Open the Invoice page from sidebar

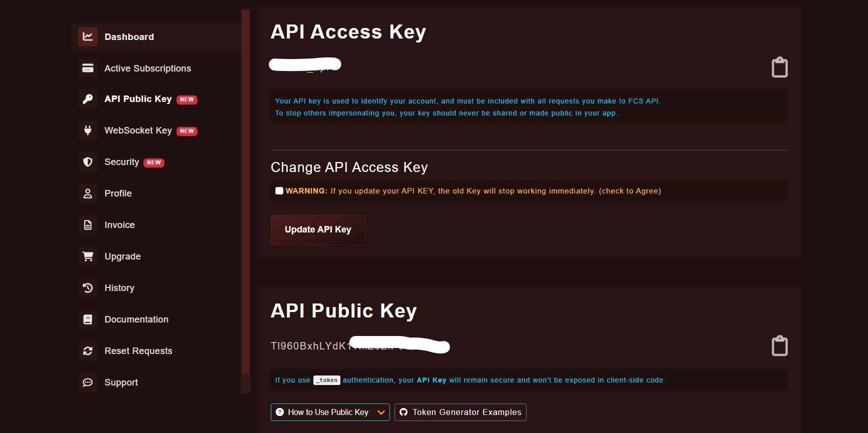(x=120, y=225)
